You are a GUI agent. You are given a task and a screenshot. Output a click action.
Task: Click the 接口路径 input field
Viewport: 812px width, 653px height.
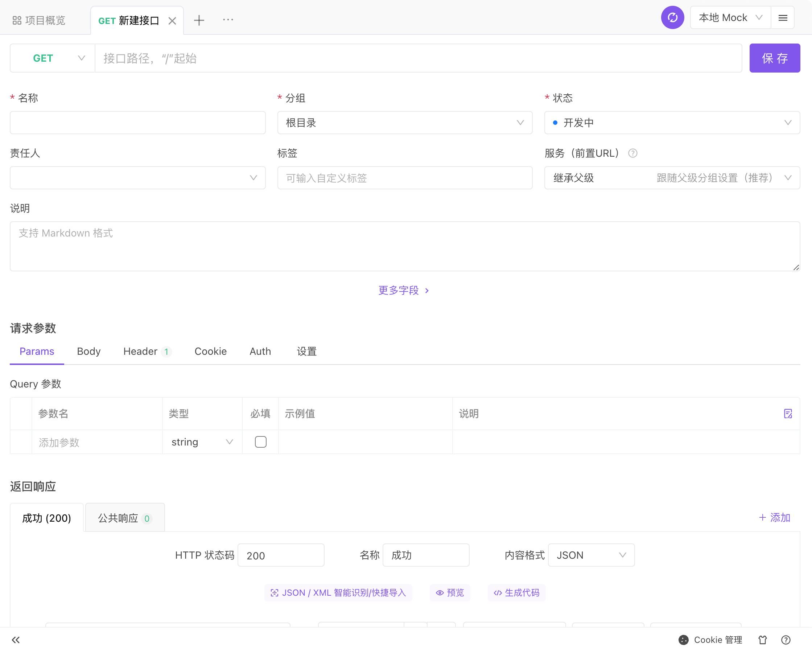point(418,58)
